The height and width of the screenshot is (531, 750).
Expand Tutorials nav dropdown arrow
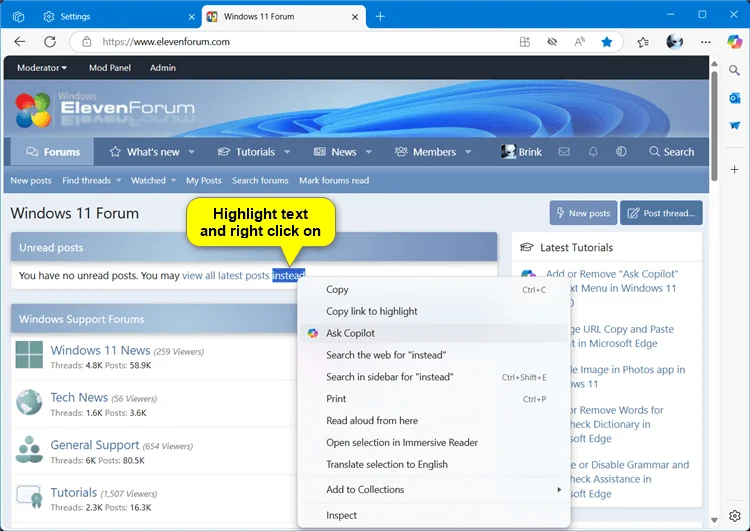(x=287, y=152)
